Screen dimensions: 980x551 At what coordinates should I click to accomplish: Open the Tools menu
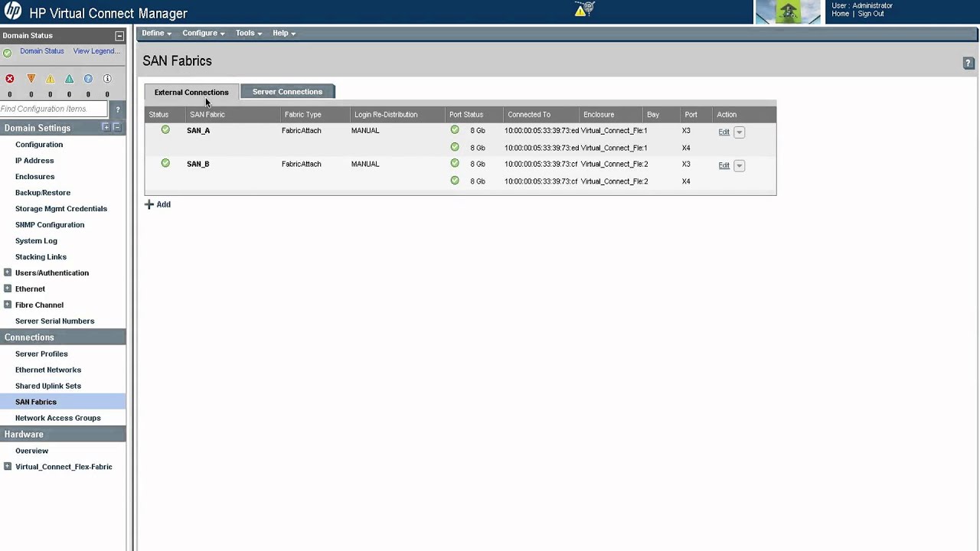(249, 33)
